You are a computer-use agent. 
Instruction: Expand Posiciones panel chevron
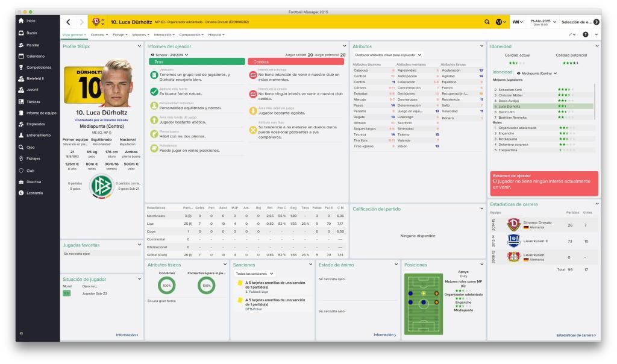pos(481,265)
